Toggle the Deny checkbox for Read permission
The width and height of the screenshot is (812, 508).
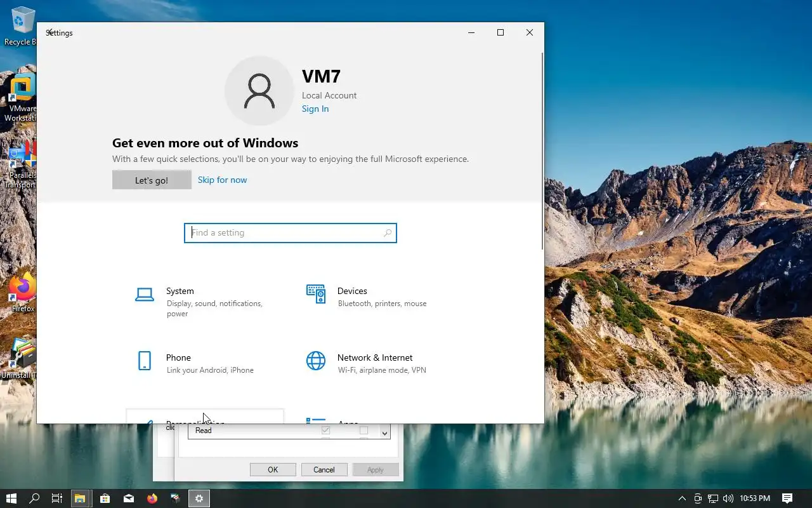[x=363, y=431]
